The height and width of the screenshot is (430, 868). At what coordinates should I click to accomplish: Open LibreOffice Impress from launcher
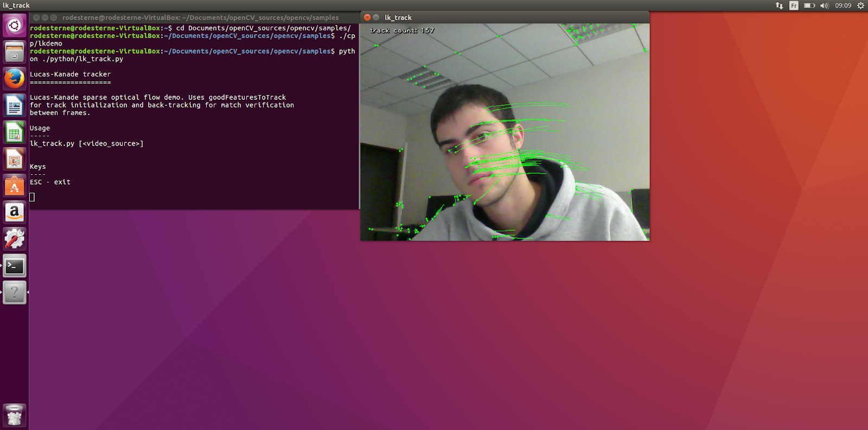pos(15,159)
